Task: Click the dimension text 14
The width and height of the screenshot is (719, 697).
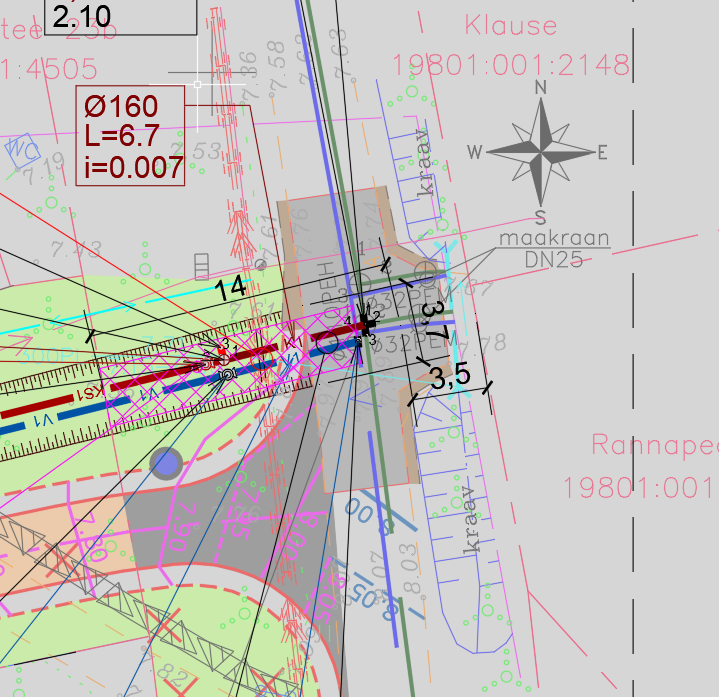Action: tap(230, 289)
